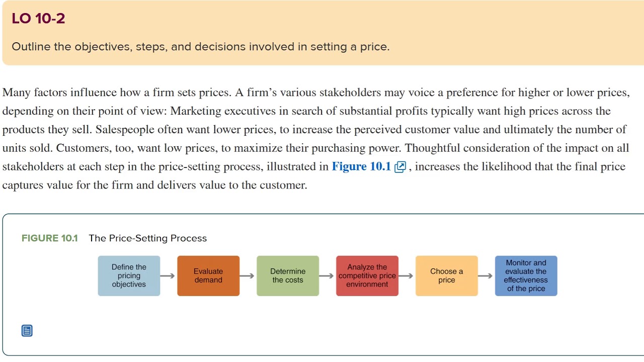Click The Price-Setting Process figure title
Screen dimensions: 644x362
coord(148,238)
